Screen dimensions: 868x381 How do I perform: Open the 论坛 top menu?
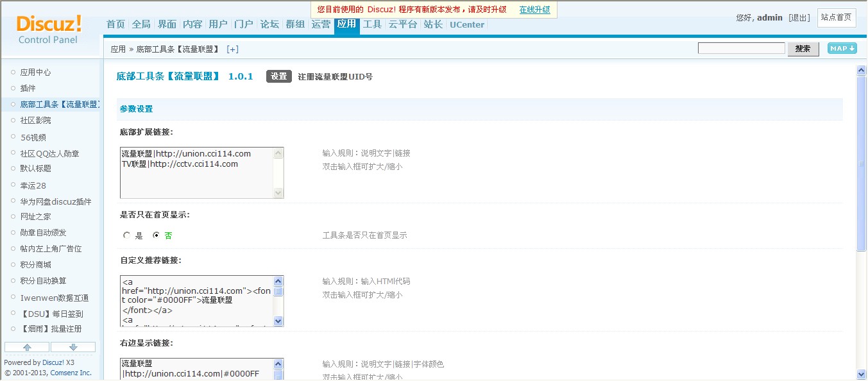pos(269,24)
